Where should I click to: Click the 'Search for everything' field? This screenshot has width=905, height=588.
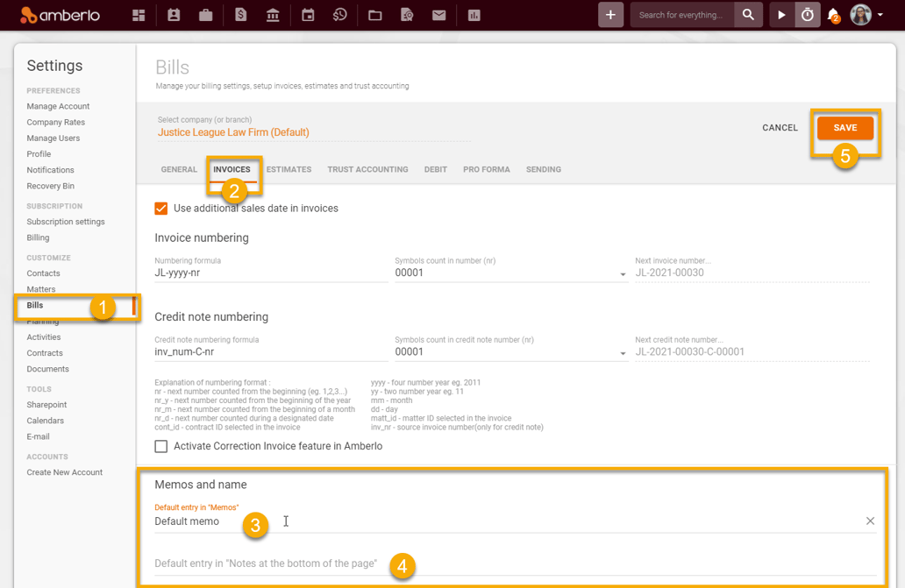point(681,15)
